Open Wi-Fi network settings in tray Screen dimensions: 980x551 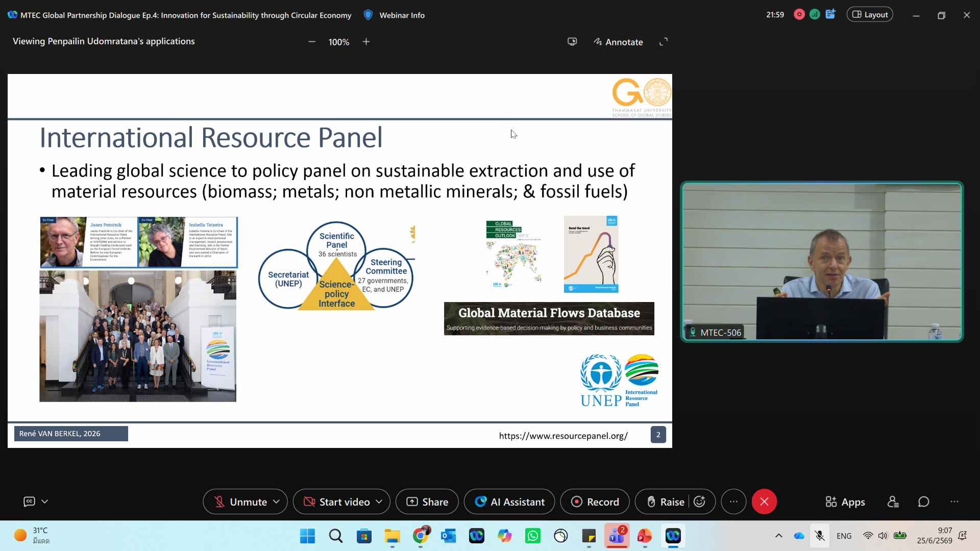pyautogui.click(x=868, y=536)
